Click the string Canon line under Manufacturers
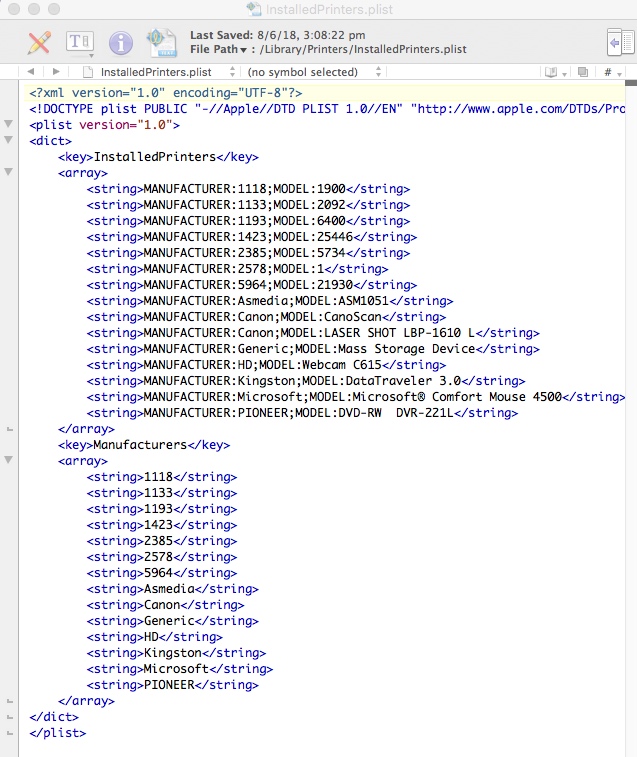637x757 pixels. click(165, 604)
